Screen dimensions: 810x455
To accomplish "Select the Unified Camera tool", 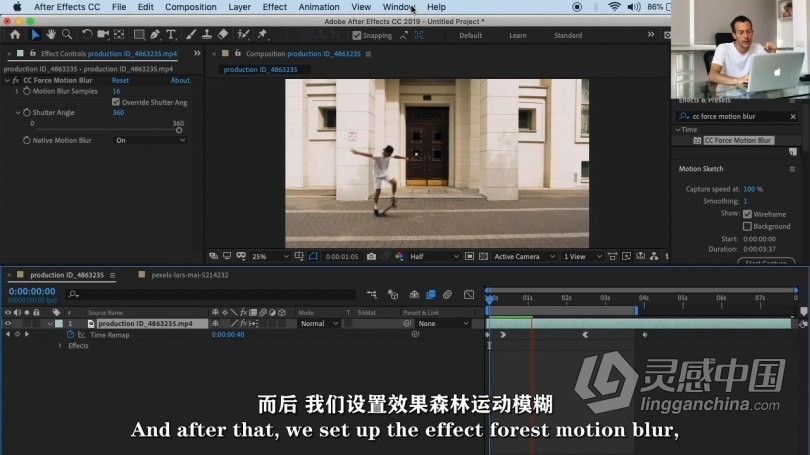I will coord(103,35).
